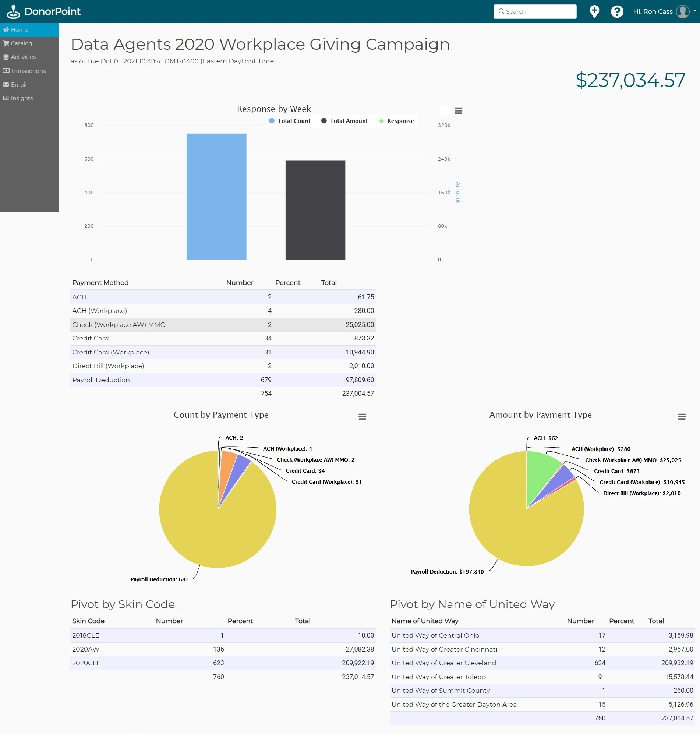Open the add location pin icon
The width and height of the screenshot is (700, 734).
click(x=594, y=11)
